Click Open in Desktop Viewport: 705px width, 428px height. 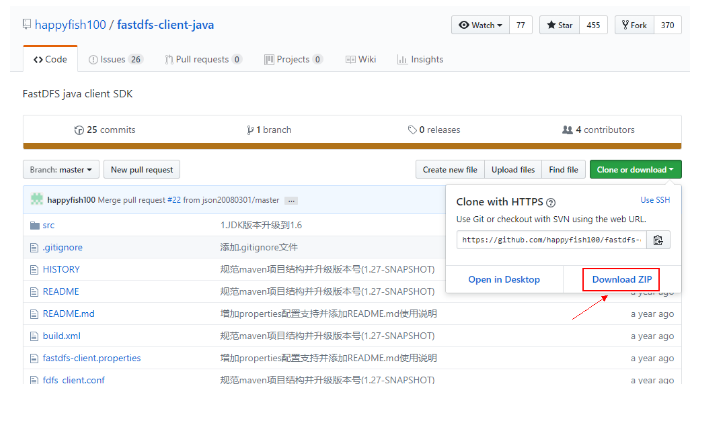[504, 280]
